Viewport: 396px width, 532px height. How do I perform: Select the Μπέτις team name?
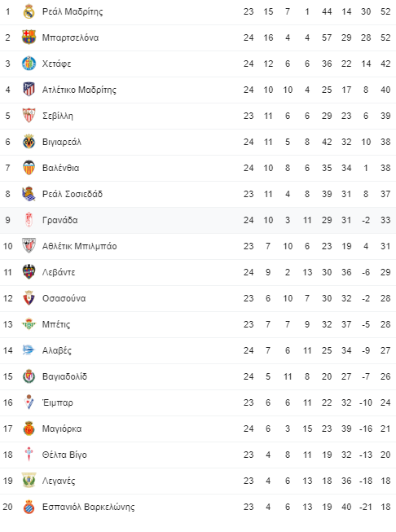point(56,324)
